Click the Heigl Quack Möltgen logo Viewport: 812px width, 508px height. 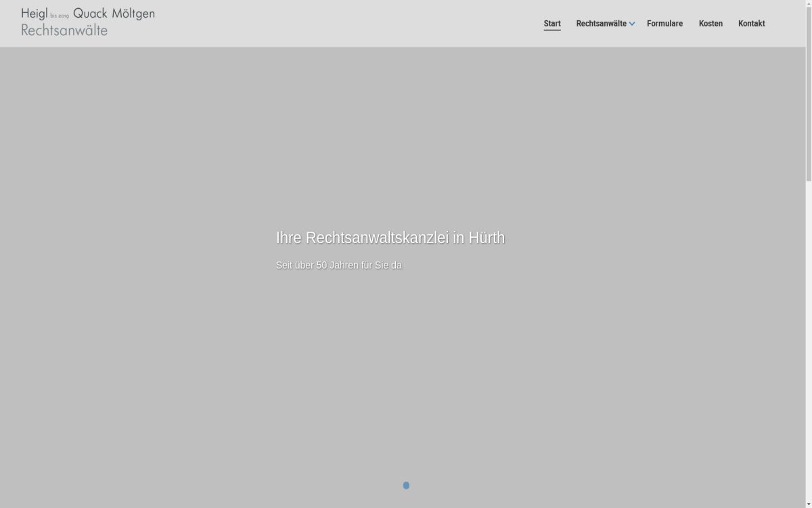click(x=87, y=20)
